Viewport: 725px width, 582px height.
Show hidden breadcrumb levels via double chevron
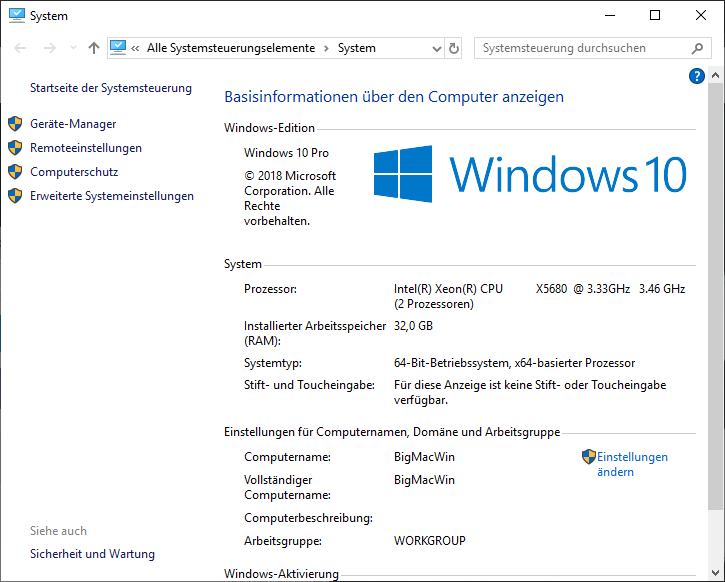click(135, 48)
